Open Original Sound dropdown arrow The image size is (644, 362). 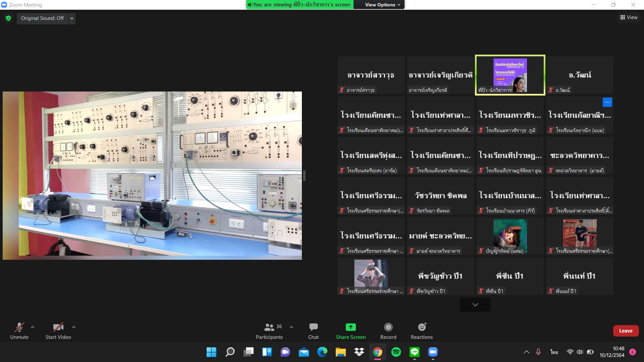click(x=72, y=18)
